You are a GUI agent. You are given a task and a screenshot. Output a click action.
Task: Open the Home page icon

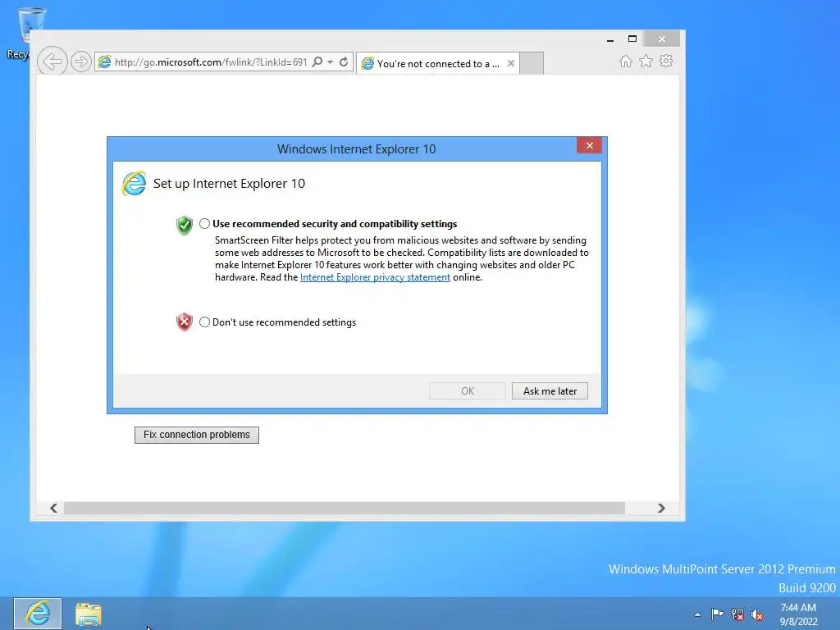[x=625, y=61]
